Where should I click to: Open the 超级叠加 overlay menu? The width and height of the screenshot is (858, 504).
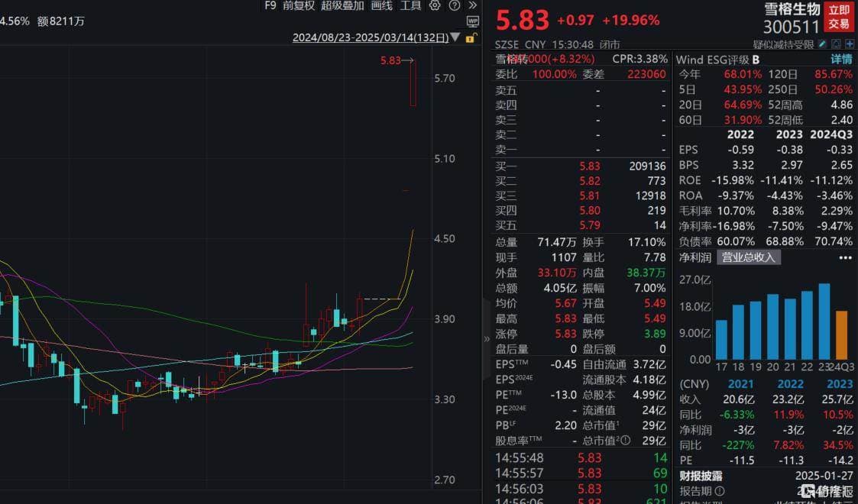[342, 5]
